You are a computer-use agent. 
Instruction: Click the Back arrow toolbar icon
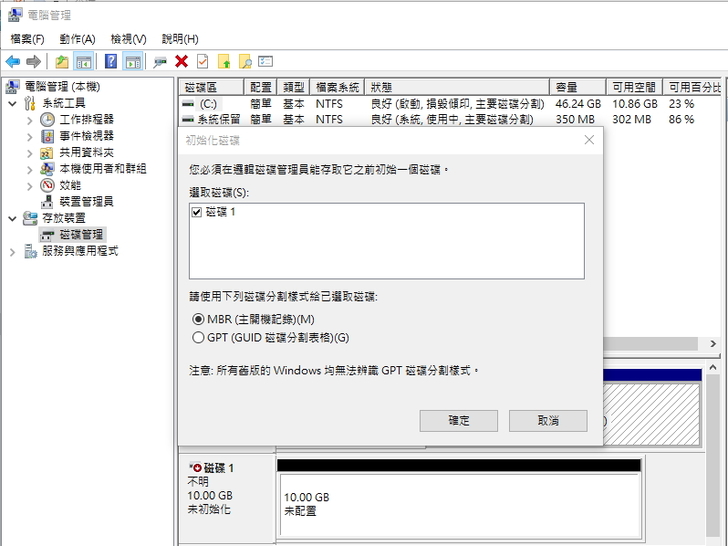(x=13, y=61)
